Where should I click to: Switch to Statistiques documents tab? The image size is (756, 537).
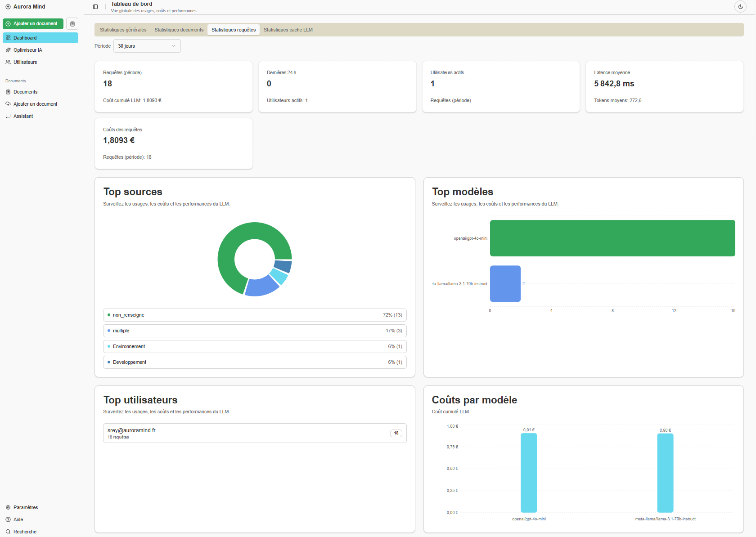coord(179,30)
